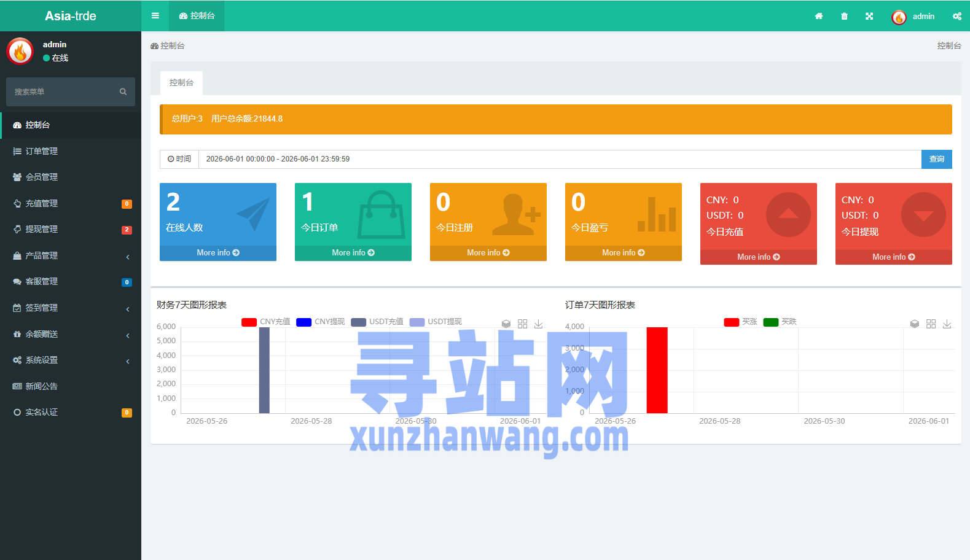
Task: Click the 充值管理 orange badge
Action: coord(127,204)
